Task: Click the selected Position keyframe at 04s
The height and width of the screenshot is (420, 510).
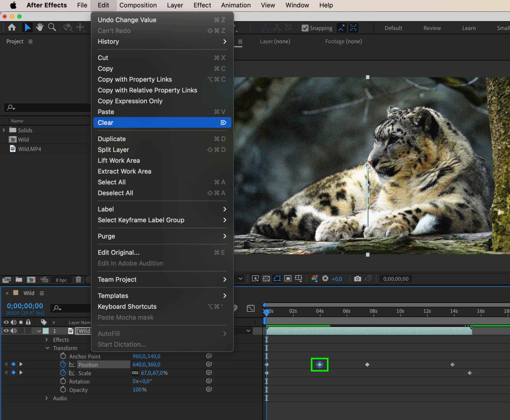Action: [319, 365]
